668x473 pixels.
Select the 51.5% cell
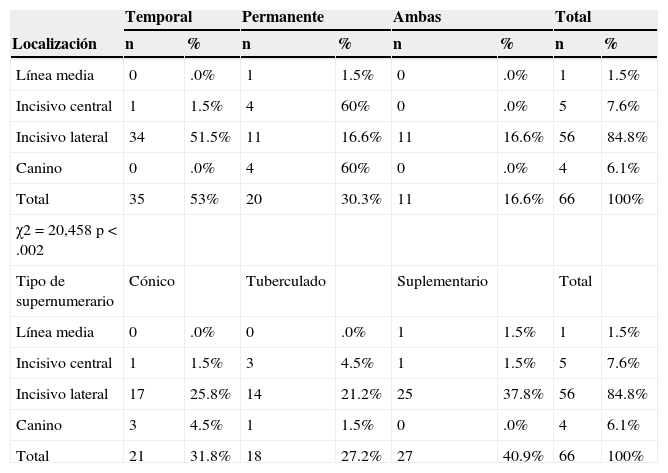click(210, 138)
